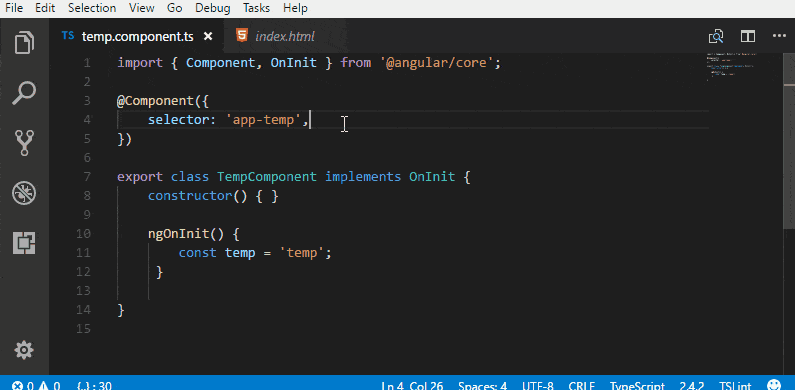Image resolution: width=795 pixels, height=390 pixels.
Task: Click OnInit in the import statement
Action: 294,63
